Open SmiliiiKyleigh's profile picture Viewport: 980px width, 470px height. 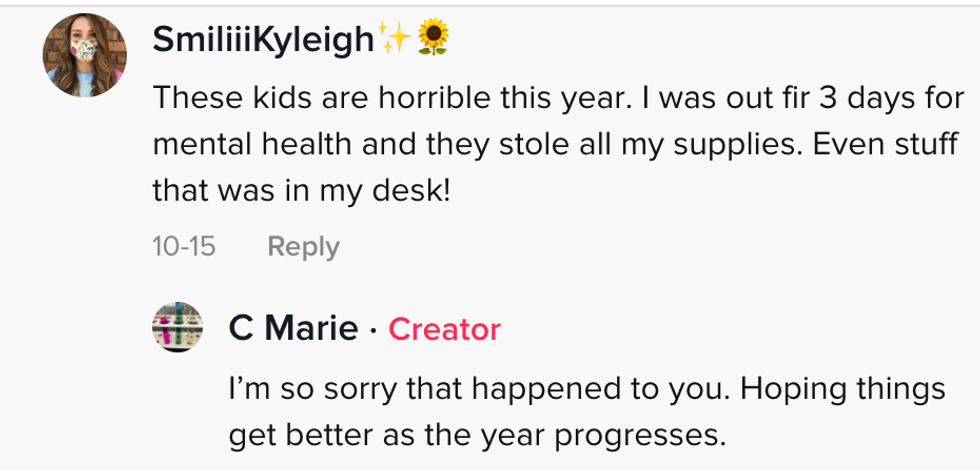84,55
